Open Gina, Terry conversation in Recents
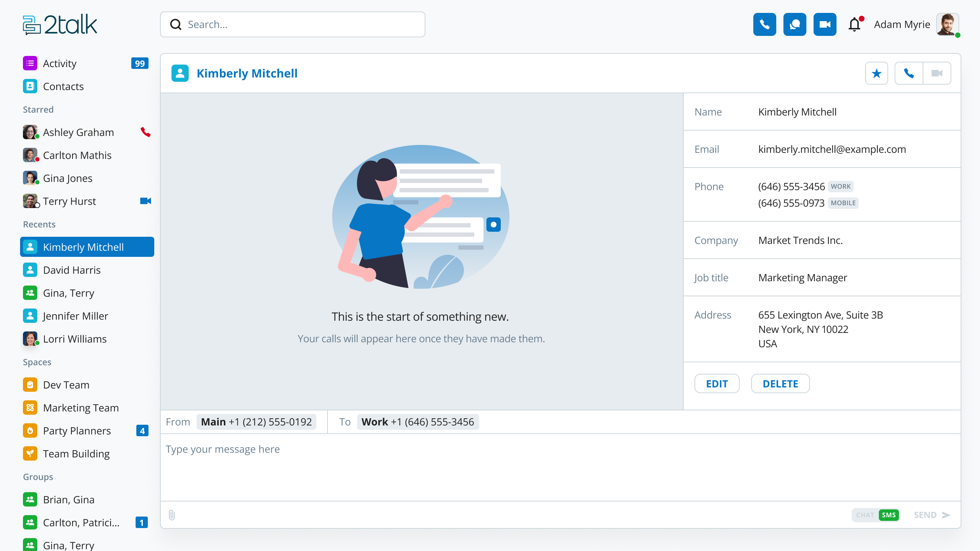 (x=87, y=293)
